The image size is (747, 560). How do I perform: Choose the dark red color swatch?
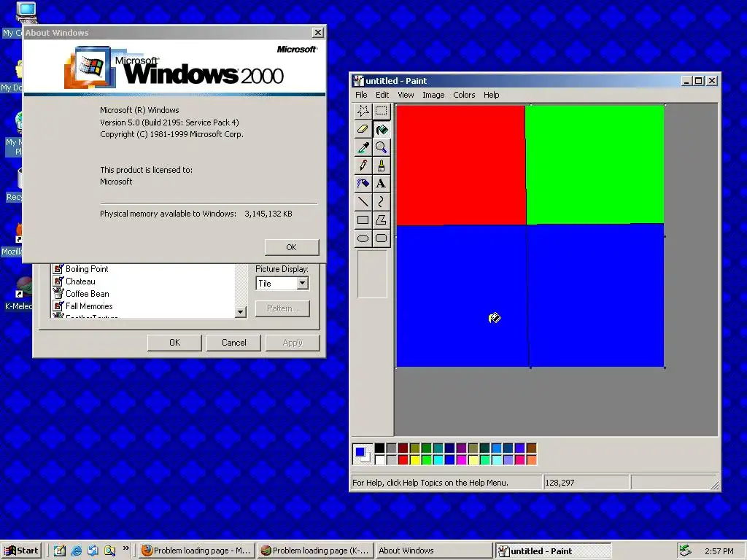click(x=403, y=448)
